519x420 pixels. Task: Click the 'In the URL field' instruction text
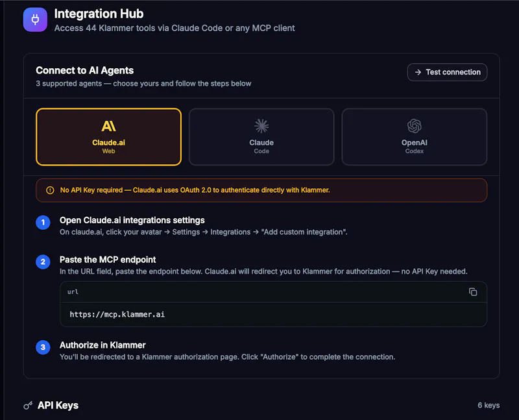click(x=263, y=271)
